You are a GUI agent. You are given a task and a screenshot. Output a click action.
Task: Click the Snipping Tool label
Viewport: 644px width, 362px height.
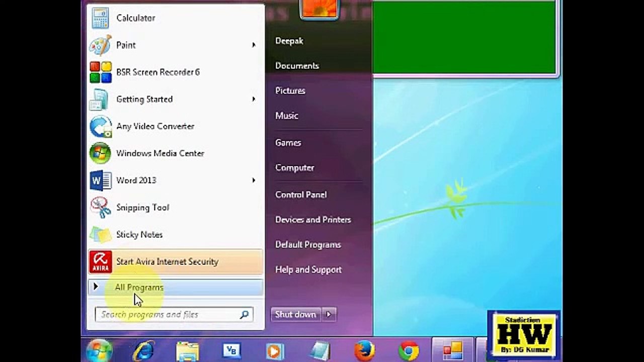[x=142, y=208]
